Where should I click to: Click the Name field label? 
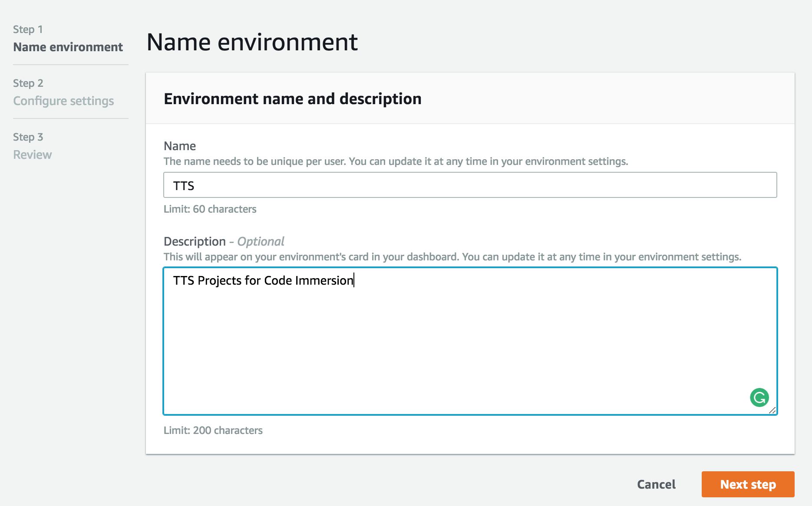point(180,146)
